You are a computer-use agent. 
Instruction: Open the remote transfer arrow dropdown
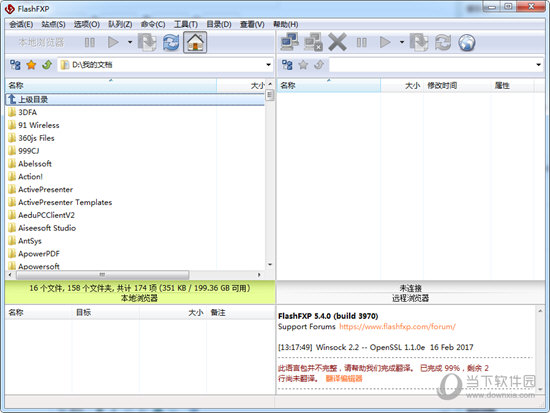[x=402, y=42]
